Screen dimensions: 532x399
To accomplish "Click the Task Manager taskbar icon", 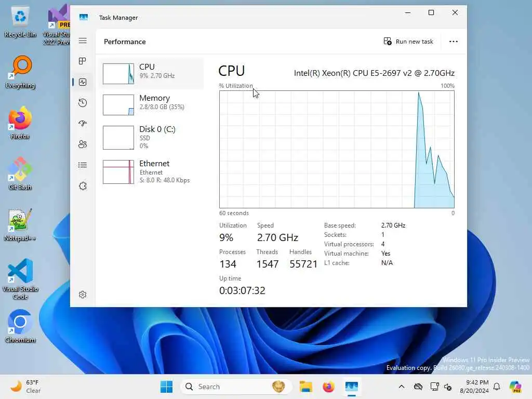I will 352,387.
